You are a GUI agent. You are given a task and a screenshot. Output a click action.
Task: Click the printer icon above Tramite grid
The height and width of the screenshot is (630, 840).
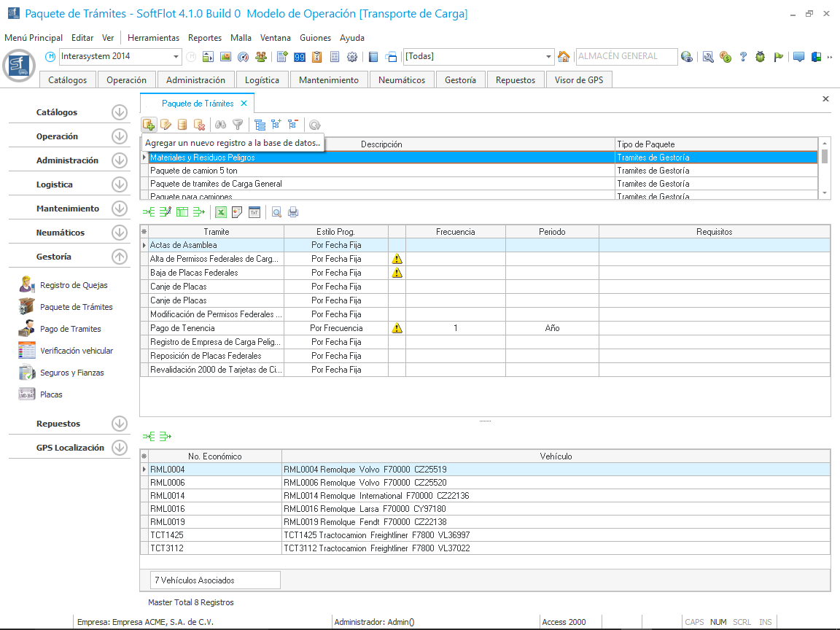click(x=293, y=212)
